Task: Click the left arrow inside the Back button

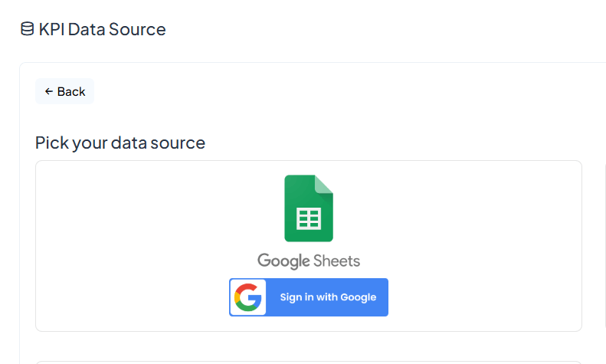Action: [x=48, y=92]
